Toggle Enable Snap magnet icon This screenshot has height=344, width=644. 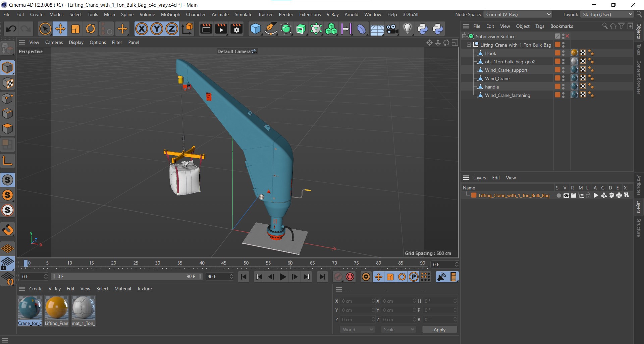[7, 230]
